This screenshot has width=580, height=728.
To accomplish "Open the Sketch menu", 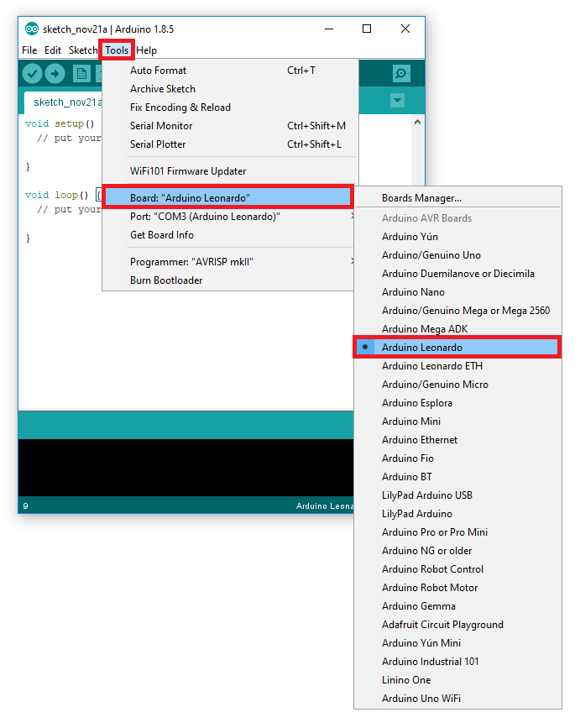I will tap(83, 50).
